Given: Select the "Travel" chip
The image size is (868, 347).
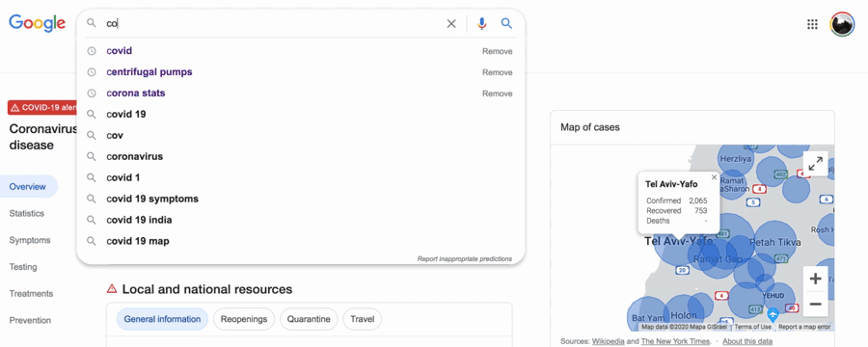Looking at the screenshot, I should click(362, 319).
